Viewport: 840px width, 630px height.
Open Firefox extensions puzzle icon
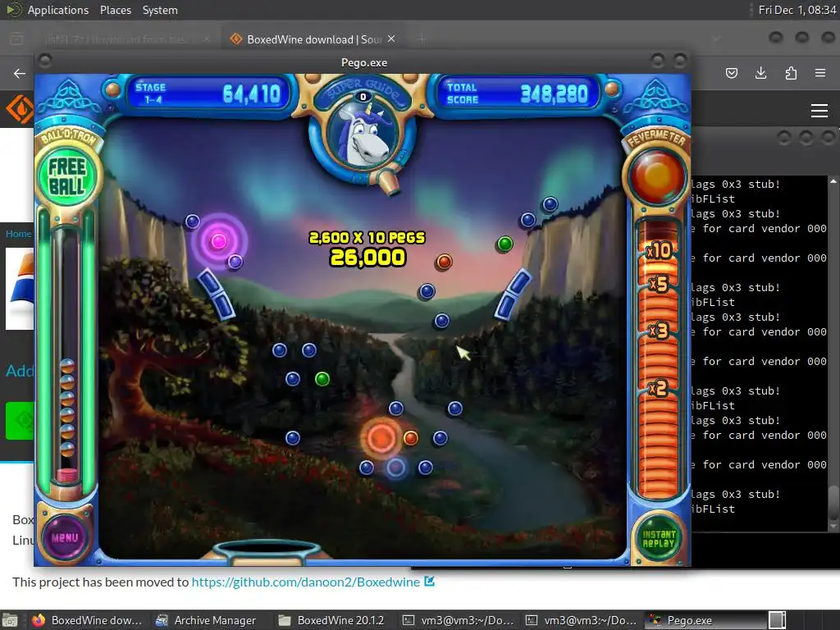pyautogui.click(x=791, y=73)
